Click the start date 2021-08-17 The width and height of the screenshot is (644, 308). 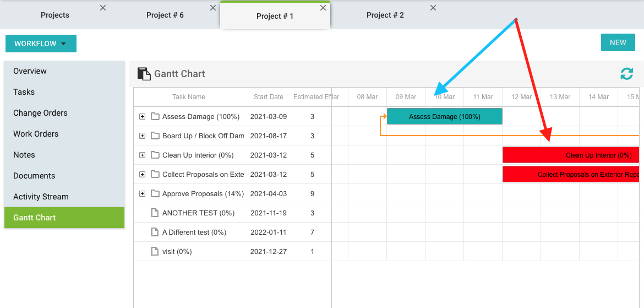pos(269,136)
